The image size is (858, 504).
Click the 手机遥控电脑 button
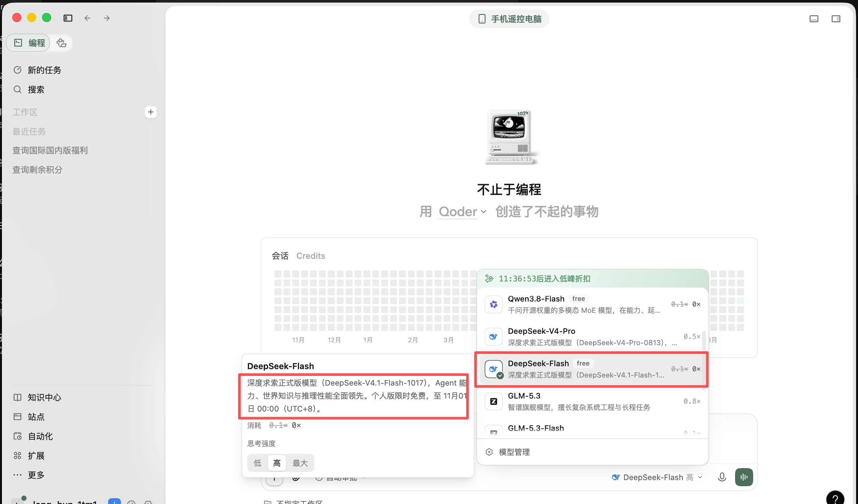point(509,19)
